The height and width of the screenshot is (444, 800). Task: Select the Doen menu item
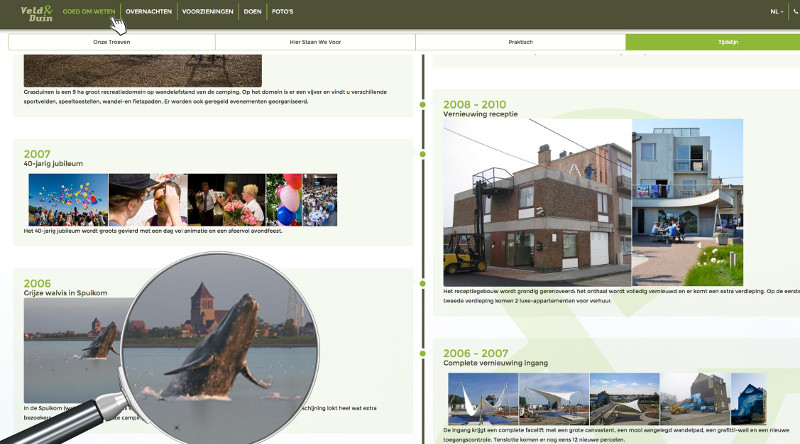pyautogui.click(x=253, y=11)
